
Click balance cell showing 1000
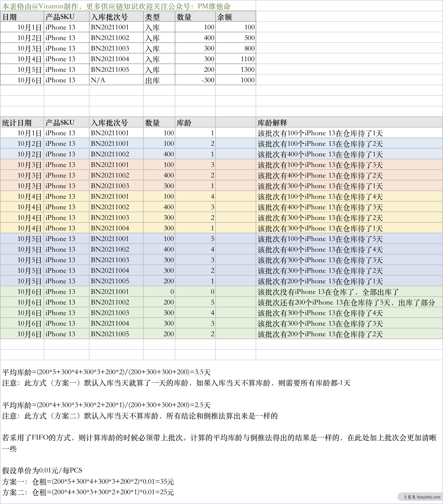click(235, 80)
